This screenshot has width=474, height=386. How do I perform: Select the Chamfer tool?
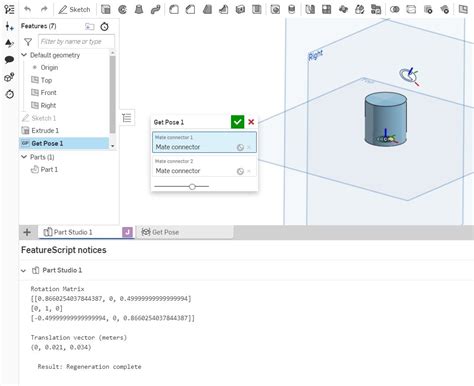pos(190,10)
